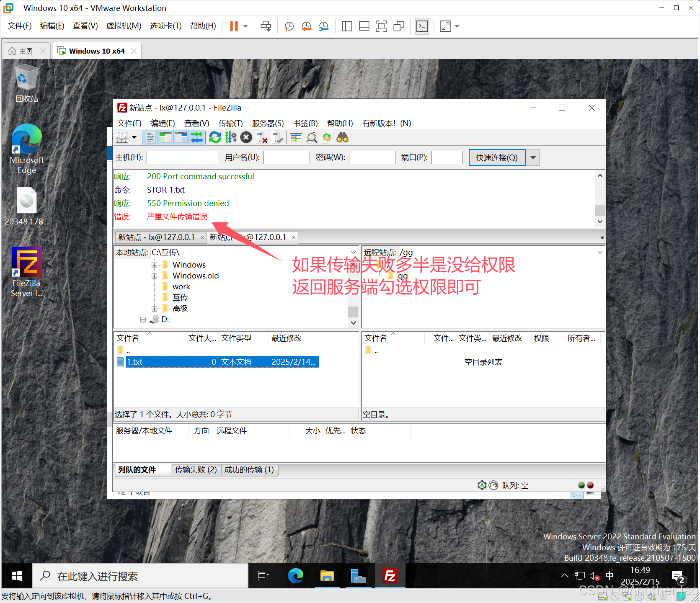This screenshot has height=603, width=700.
Task: Click VMware pause virtual machine icon
Action: [x=234, y=26]
